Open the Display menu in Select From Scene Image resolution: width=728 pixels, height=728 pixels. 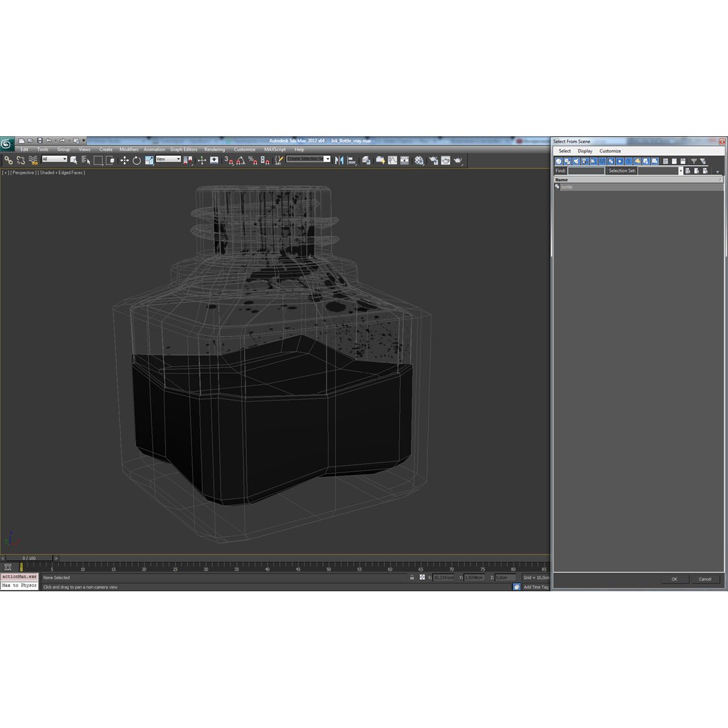(x=585, y=151)
